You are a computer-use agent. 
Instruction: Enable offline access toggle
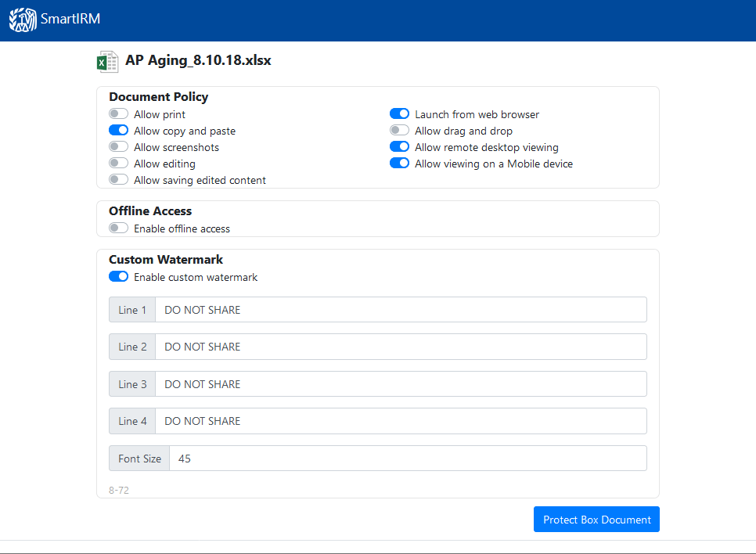(x=119, y=228)
